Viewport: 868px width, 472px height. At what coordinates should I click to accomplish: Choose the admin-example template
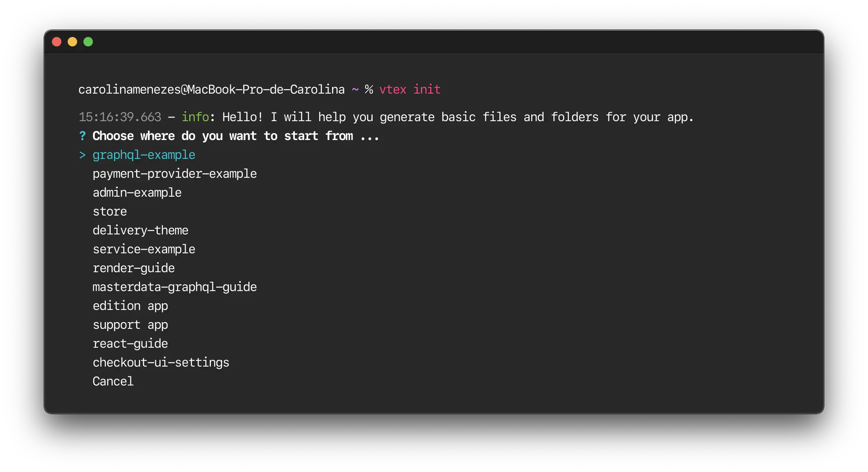137,192
